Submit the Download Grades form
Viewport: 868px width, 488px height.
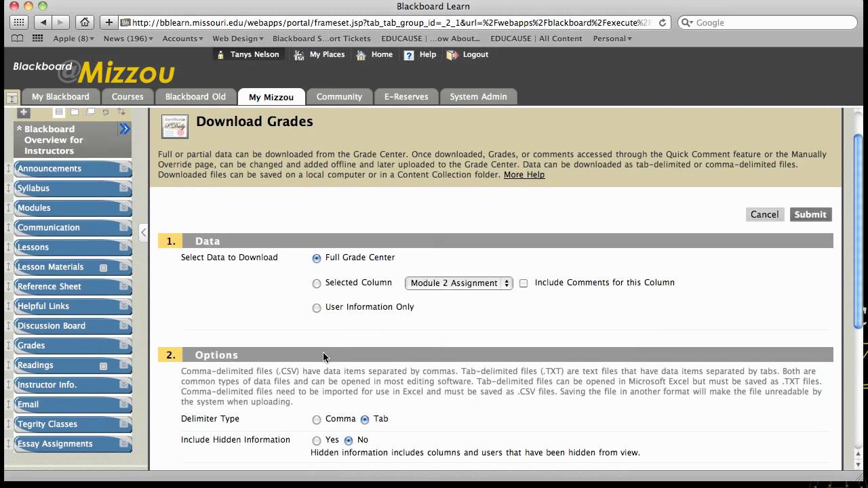pyautogui.click(x=810, y=214)
